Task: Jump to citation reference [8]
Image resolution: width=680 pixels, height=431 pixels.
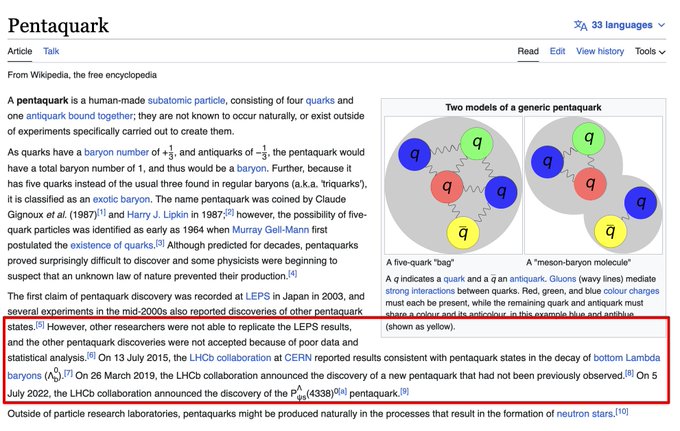Action: click(629, 373)
